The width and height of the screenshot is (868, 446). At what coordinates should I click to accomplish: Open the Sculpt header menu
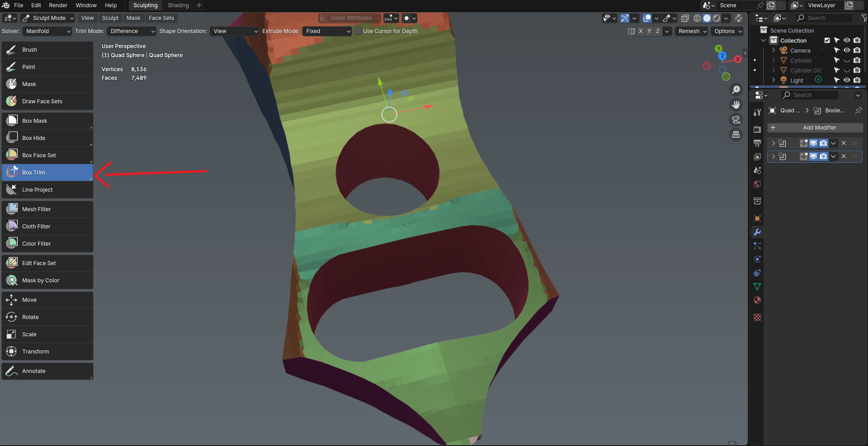[x=110, y=18]
